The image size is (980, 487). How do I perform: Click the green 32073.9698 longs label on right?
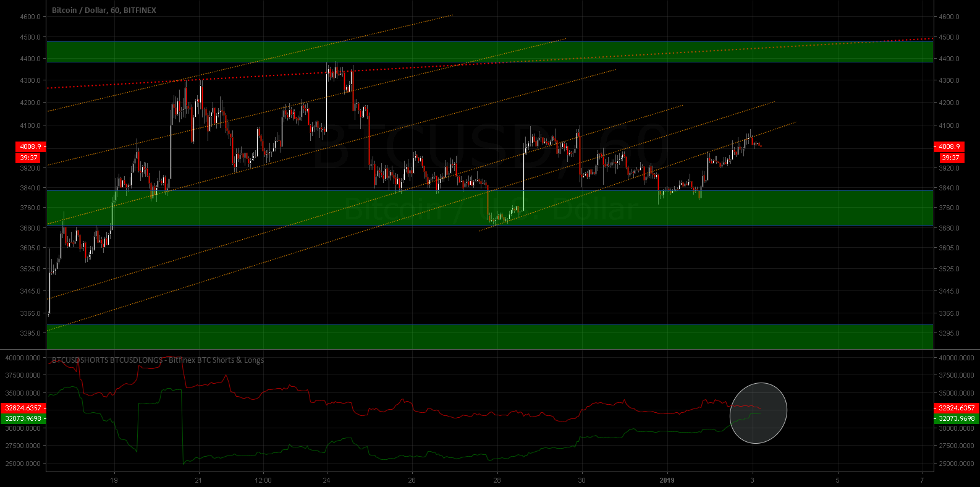pyautogui.click(x=956, y=418)
